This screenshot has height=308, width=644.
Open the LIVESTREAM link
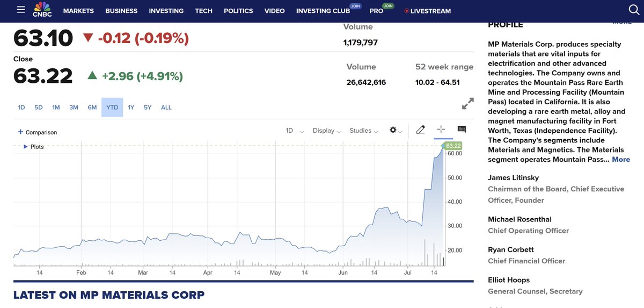coord(428,11)
